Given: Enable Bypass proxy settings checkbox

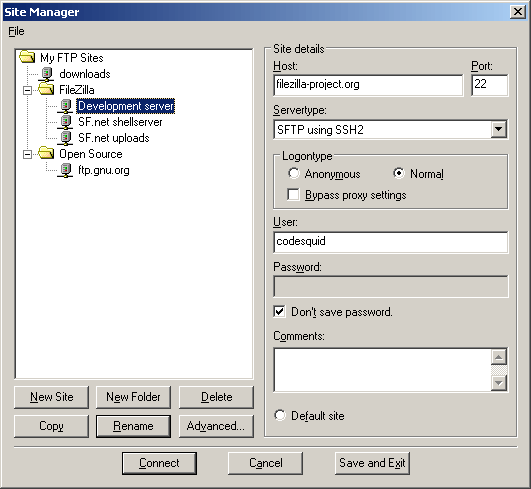Looking at the screenshot, I should click(x=293, y=195).
